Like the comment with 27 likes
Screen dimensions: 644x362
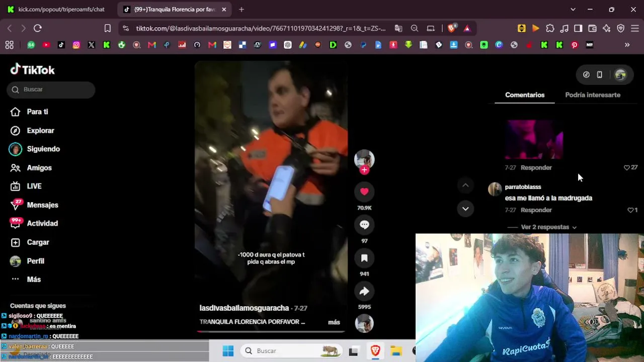tap(627, 167)
